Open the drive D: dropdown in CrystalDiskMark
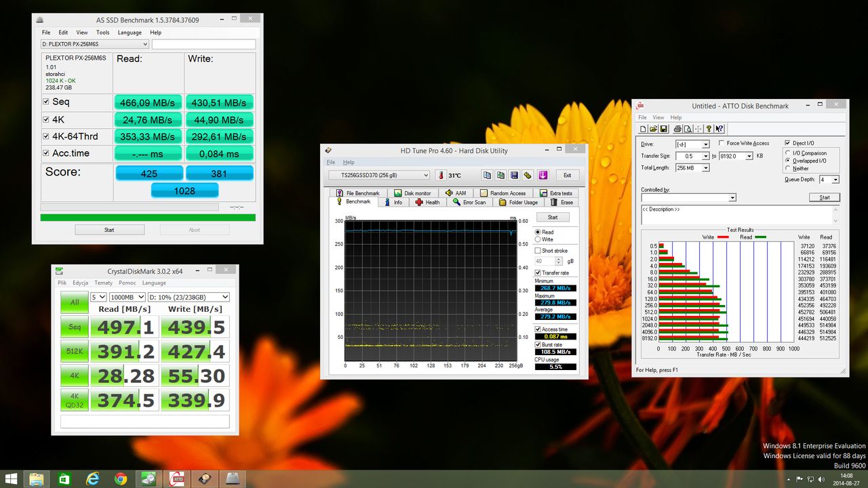This screenshot has height=488, width=868. pyautogui.click(x=189, y=297)
